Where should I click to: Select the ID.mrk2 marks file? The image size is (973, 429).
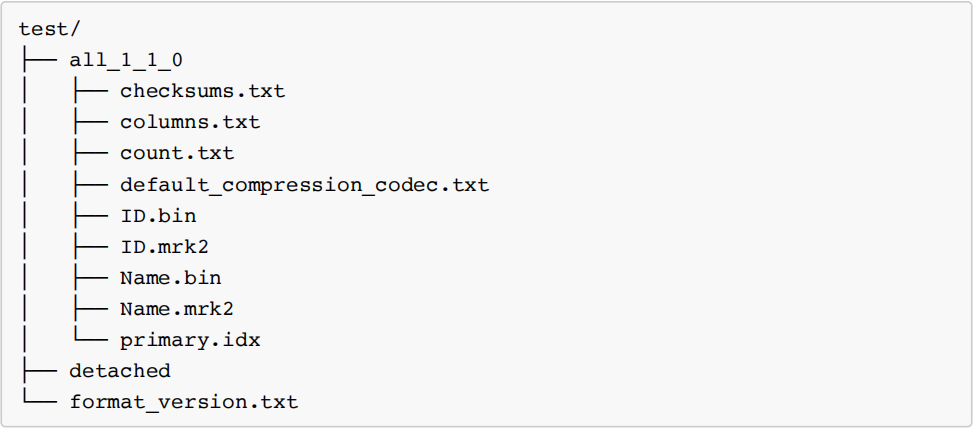164,247
